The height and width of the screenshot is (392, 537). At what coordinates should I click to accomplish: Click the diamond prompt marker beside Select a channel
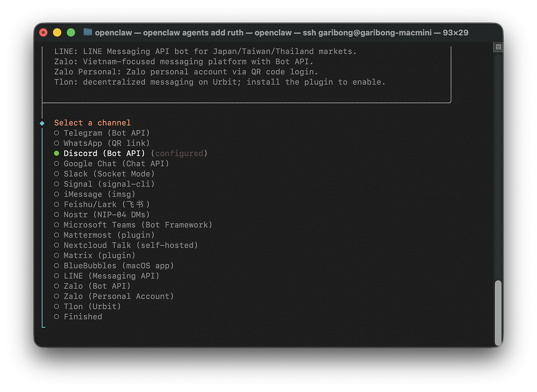click(42, 123)
